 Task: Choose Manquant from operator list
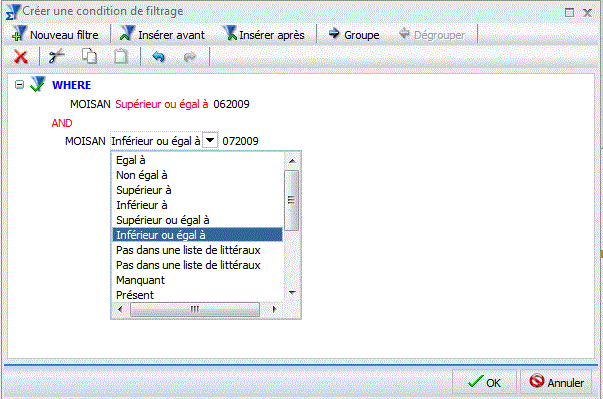click(198, 280)
